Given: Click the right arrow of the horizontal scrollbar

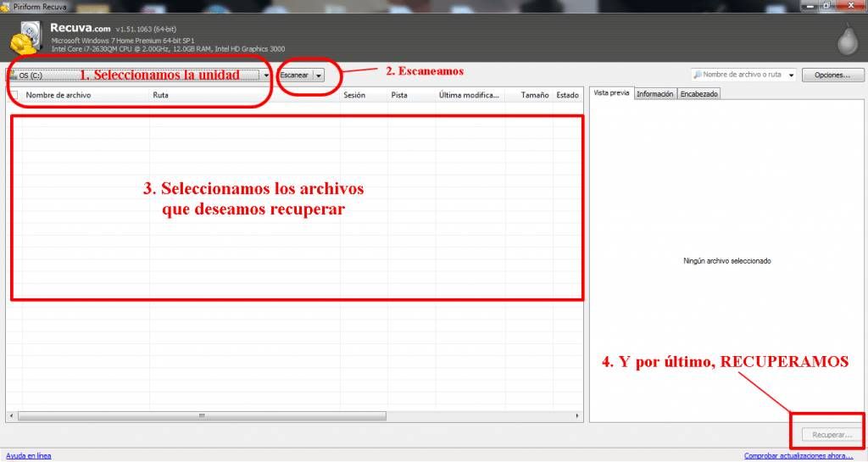Looking at the screenshot, I should coord(577,415).
